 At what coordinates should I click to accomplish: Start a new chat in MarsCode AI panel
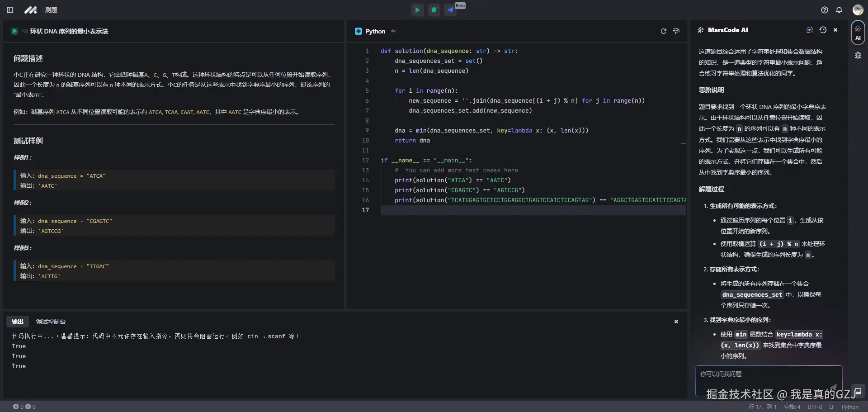pos(810,30)
